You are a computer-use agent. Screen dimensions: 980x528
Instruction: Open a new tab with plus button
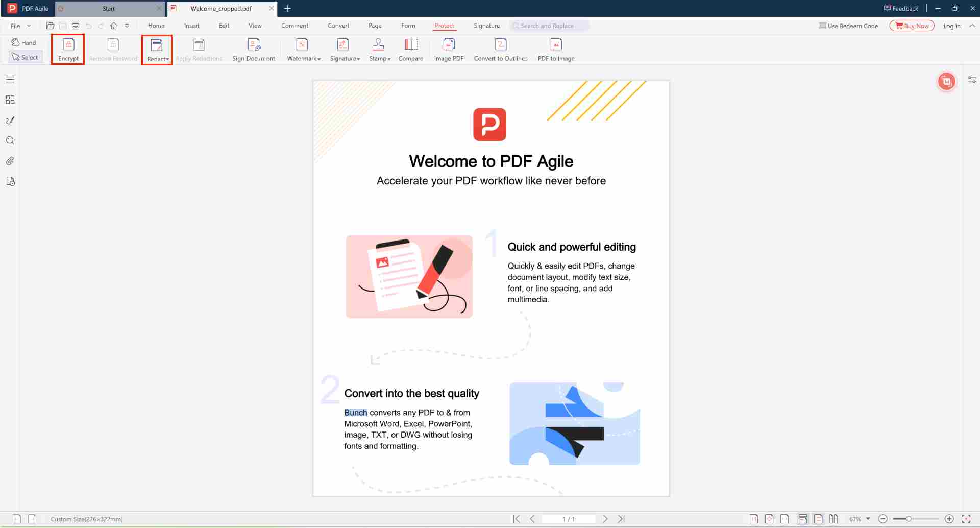[287, 8]
